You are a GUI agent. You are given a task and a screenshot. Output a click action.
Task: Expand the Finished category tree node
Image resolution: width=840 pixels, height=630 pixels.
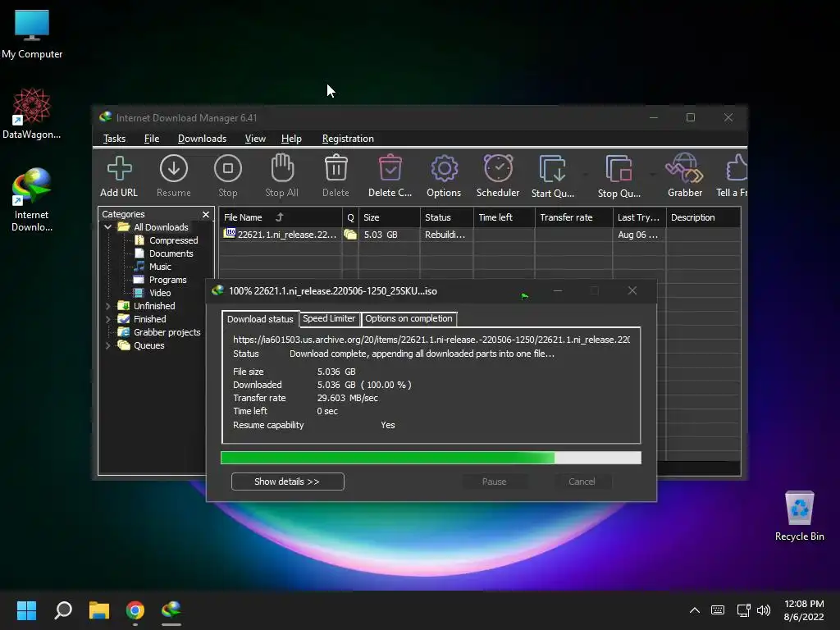[x=108, y=319]
